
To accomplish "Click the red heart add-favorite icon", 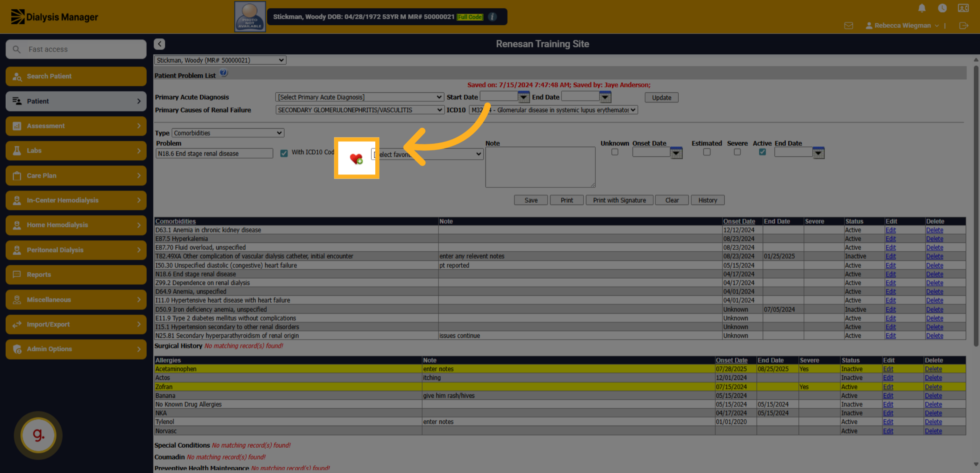I will pyautogui.click(x=356, y=158).
